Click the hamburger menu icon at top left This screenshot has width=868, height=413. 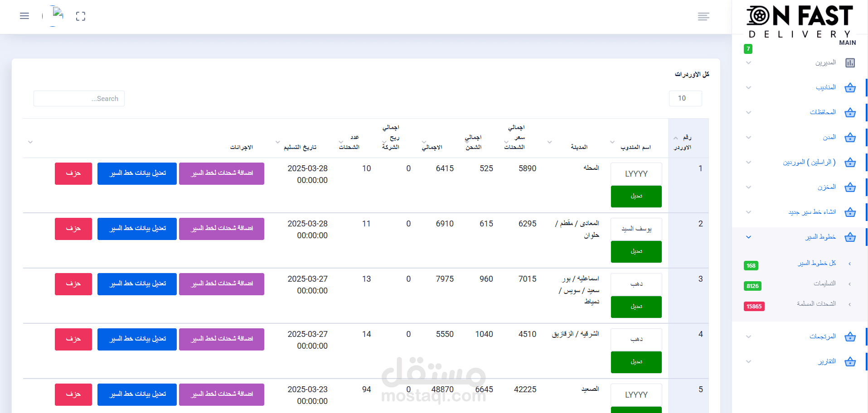click(x=24, y=16)
